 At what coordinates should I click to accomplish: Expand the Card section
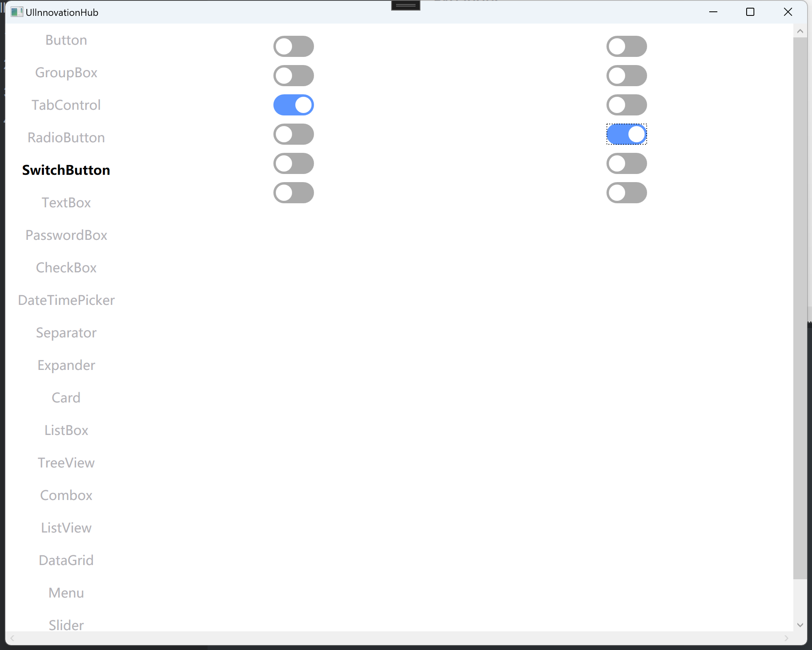coord(66,397)
